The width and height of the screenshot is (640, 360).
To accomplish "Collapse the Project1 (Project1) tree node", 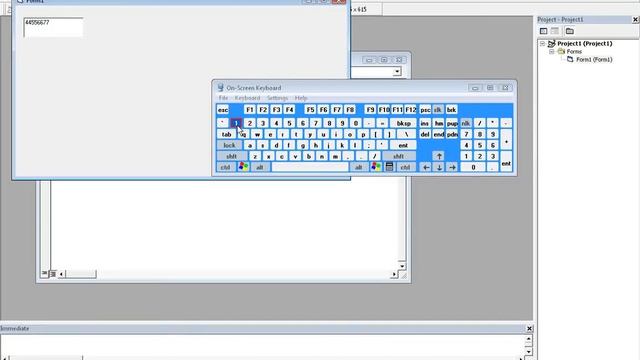I will click(542, 43).
